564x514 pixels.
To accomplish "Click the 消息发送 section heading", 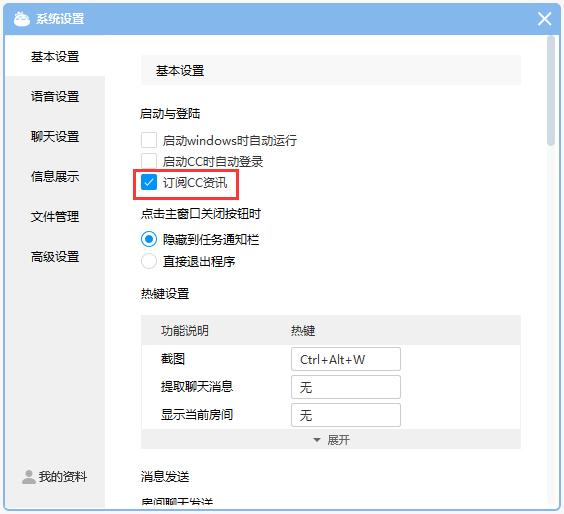I will [165, 477].
